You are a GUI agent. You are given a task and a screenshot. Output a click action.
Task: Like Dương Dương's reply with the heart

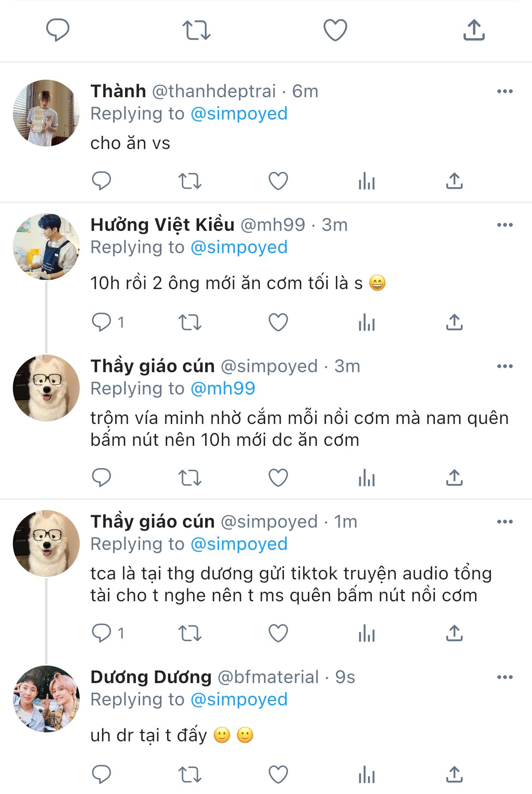pos(278,774)
